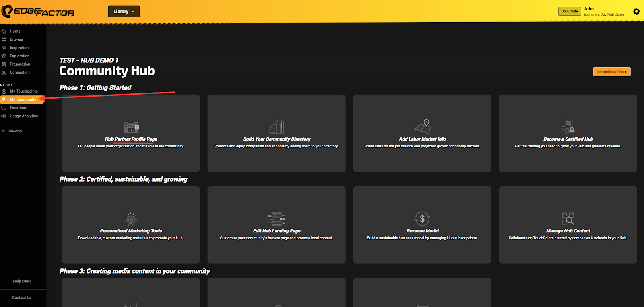Click the Edit Hub Landing Page layout icon
Image resolution: width=644 pixels, height=307 pixels.
click(277, 218)
